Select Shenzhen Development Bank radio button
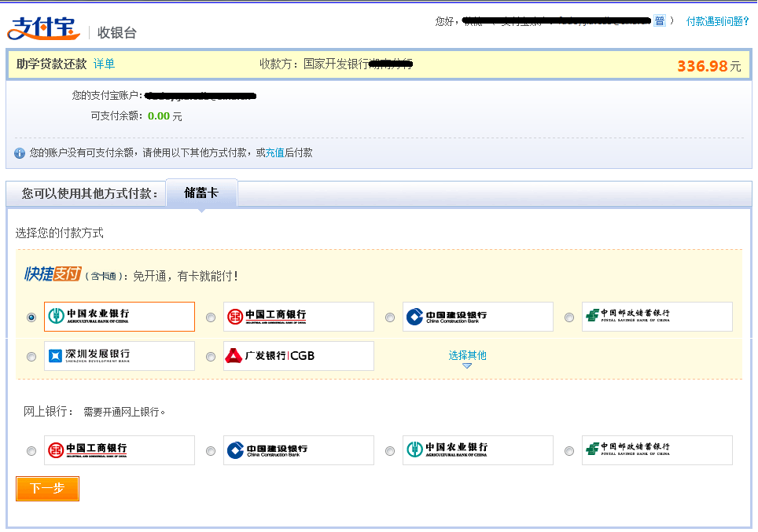Image resolution: width=758 pixels, height=532 pixels. [x=31, y=357]
